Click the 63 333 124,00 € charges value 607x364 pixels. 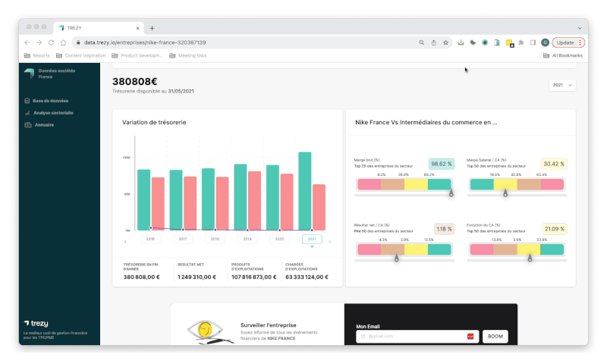pyautogui.click(x=307, y=277)
